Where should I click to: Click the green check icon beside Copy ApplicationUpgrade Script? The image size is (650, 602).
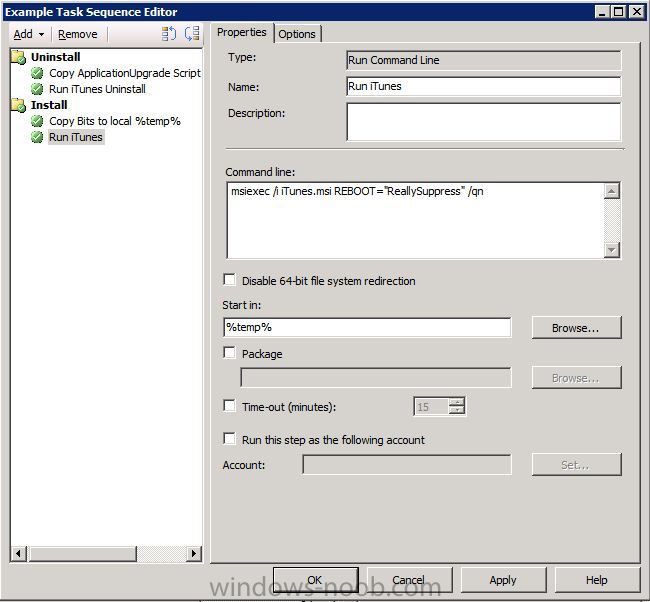(37, 73)
